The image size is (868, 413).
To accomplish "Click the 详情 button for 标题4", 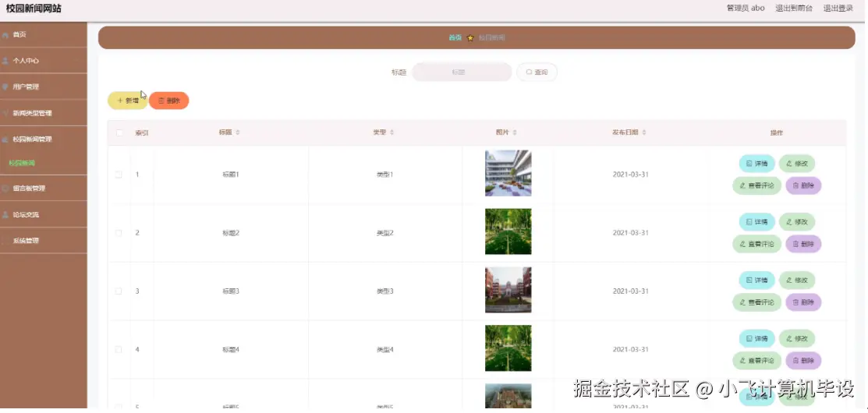I will coord(756,338).
